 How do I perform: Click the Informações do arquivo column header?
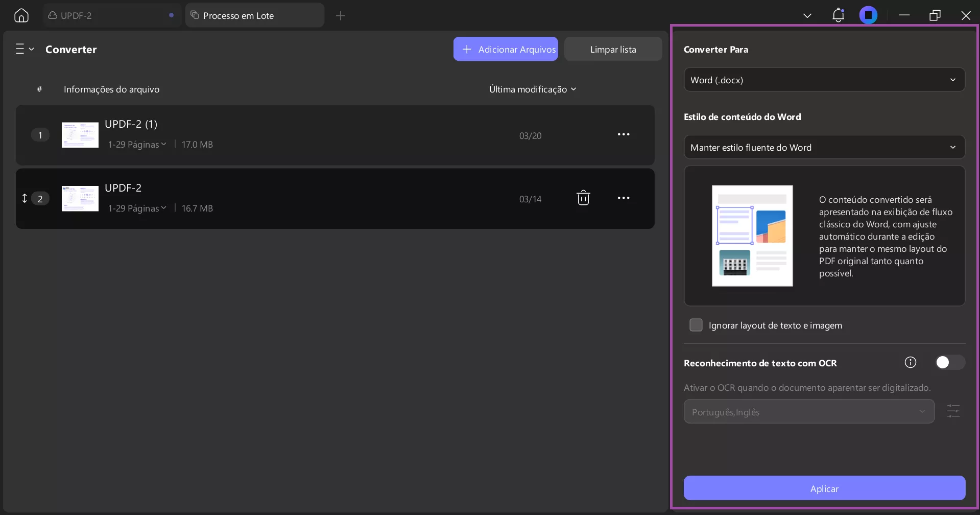point(111,89)
